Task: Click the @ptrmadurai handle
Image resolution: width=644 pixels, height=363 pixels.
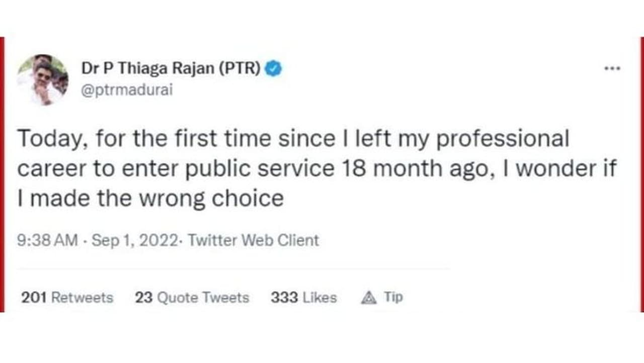Action: [127, 91]
